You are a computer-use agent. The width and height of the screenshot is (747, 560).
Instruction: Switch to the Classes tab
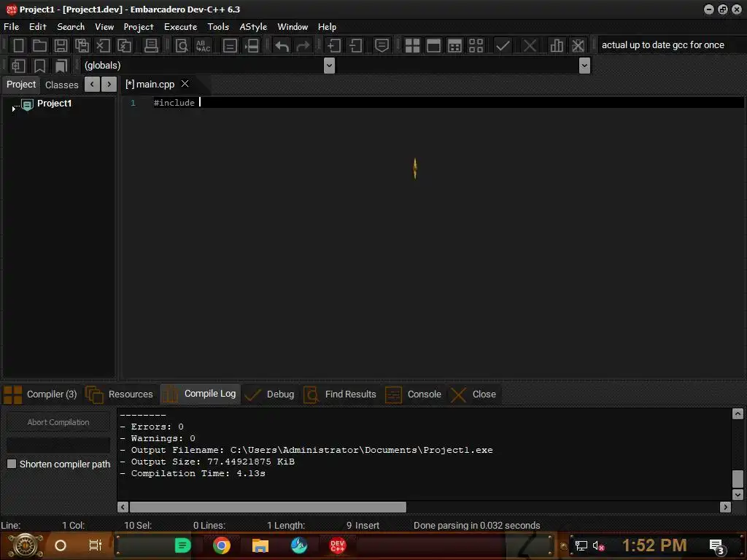click(61, 85)
